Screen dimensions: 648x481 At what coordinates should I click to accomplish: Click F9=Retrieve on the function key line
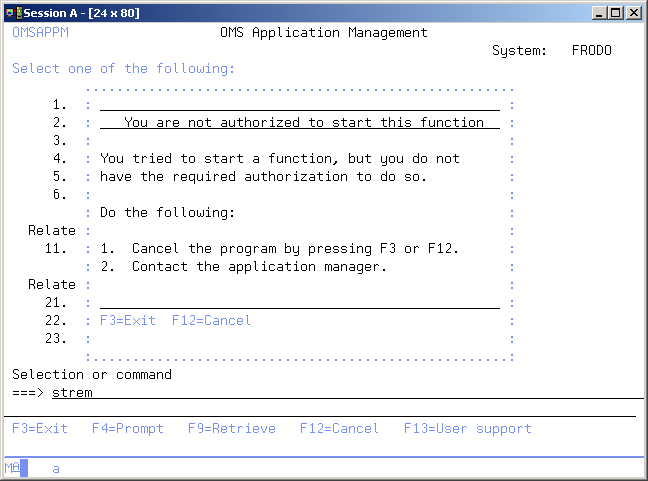point(232,428)
